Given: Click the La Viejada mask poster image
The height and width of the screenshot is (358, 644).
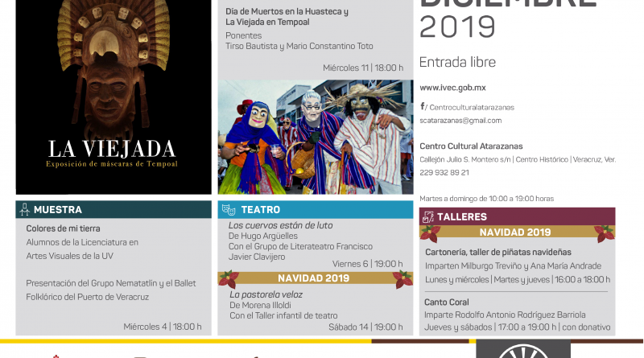Looking at the screenshot, I should coord(114,97).
